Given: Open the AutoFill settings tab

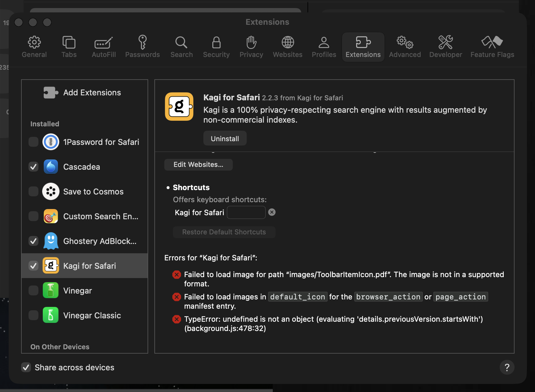Looking at the screenshot, I should [104, 47].
